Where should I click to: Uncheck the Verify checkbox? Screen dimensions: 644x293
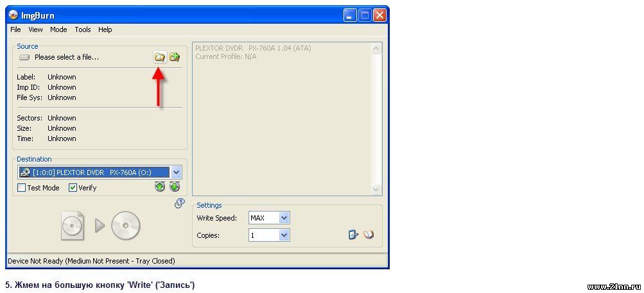point(73,188)
